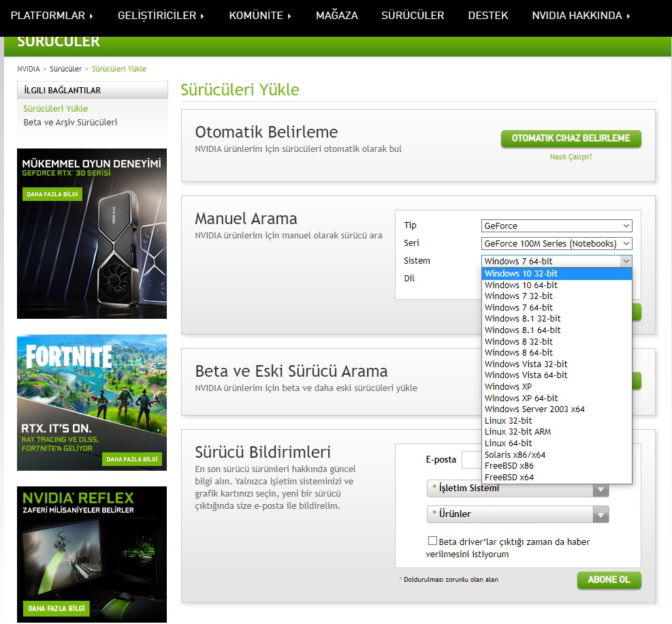Open the İşletim Sistemi dropdown arrow
Screen dimensions: 672x624
pos(601,490)
